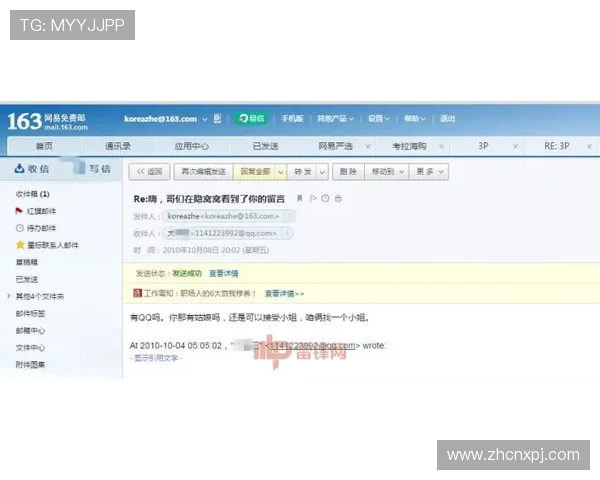Click the clock icon beside 待办邮件

coord(19,228)
